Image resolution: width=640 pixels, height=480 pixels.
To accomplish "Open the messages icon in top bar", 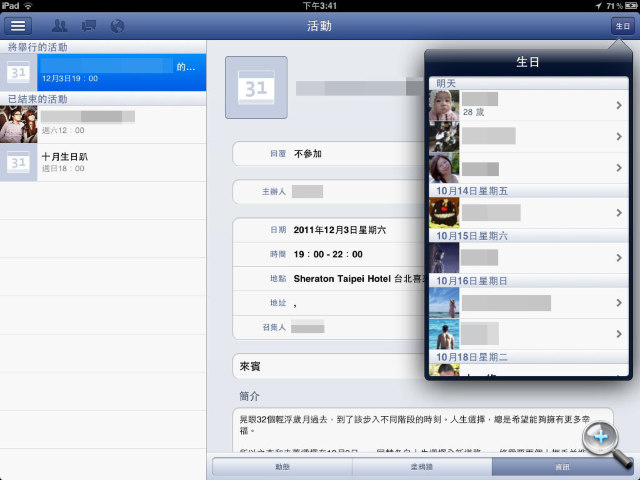I will 89,26.
